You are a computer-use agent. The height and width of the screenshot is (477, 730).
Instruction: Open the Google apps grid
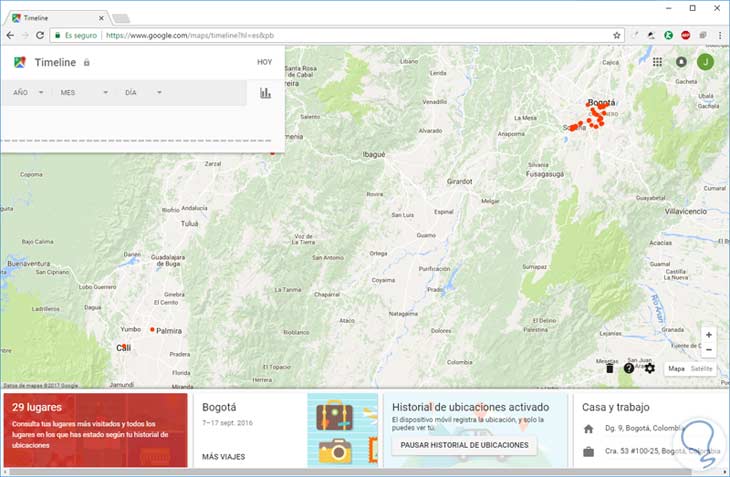[657, 62]
